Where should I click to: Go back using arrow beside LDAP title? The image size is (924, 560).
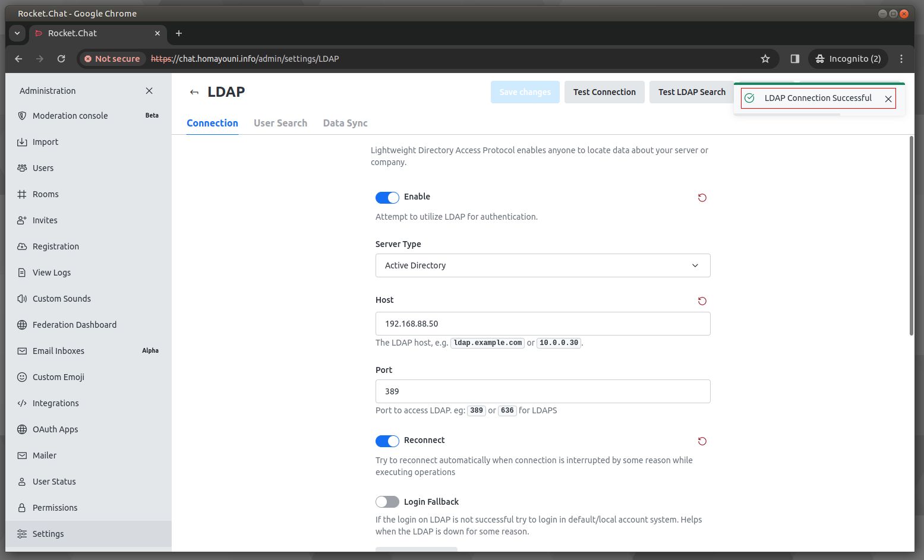[x=194, y=92]
